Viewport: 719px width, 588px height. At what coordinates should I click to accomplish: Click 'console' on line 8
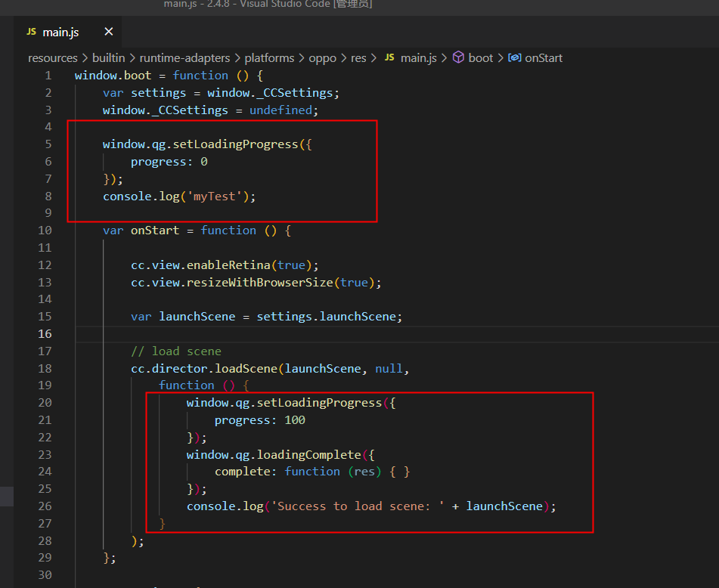tap(127, 197)
